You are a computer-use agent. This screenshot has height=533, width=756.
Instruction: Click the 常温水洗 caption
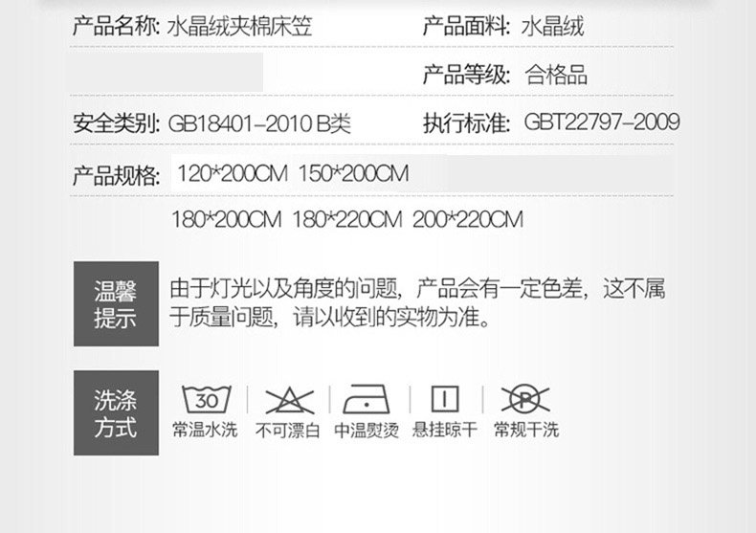point(206,430)
